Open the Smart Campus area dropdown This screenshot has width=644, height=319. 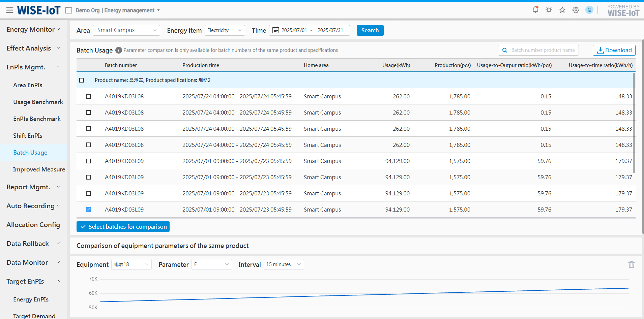[x=126, y=30]
